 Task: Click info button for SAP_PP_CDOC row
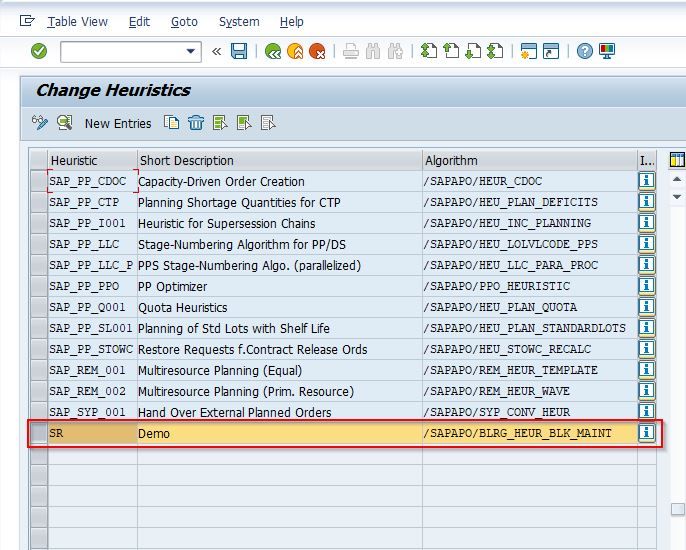[x=646, y=180]
